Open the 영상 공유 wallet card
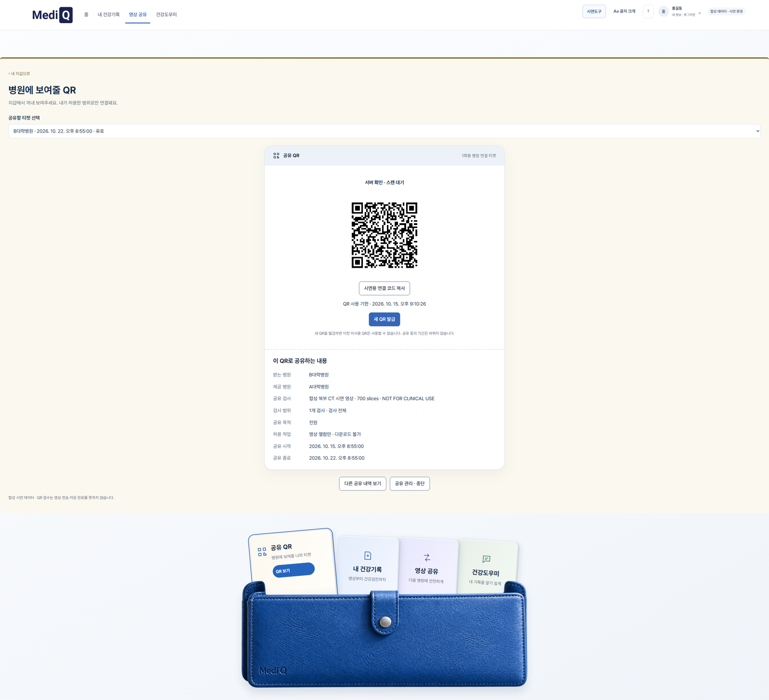 coord(427,566)
